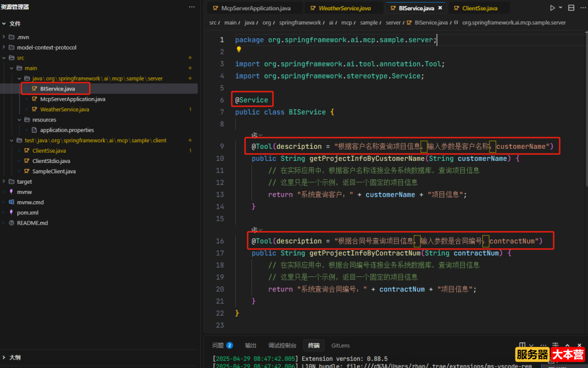Screen dimensions: 588x368
Task: Expand the target folder chevron
Action: tap(4, 182)
